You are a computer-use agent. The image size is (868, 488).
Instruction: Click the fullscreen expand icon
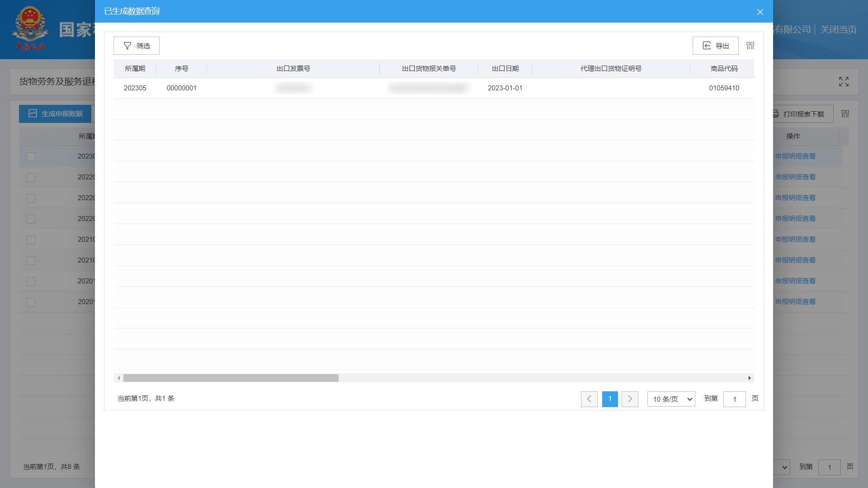(x=844, y=81)
